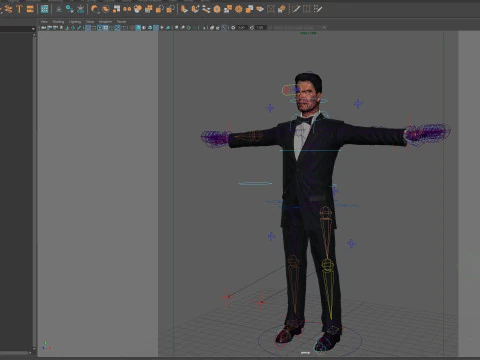Click the pencil icon in the panel toolbar
480x360 pixels.
point(79,28)
